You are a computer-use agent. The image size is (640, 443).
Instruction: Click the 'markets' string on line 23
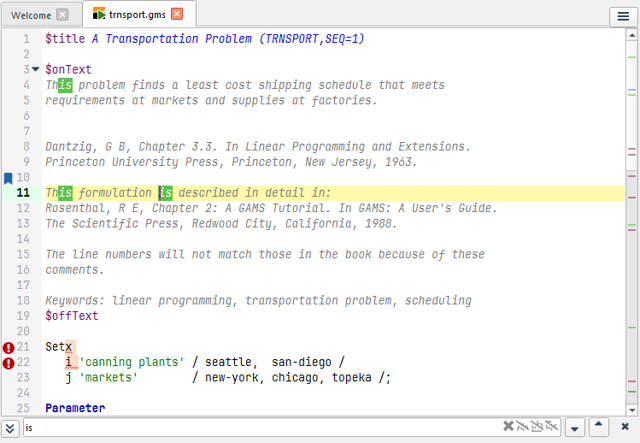108,378
